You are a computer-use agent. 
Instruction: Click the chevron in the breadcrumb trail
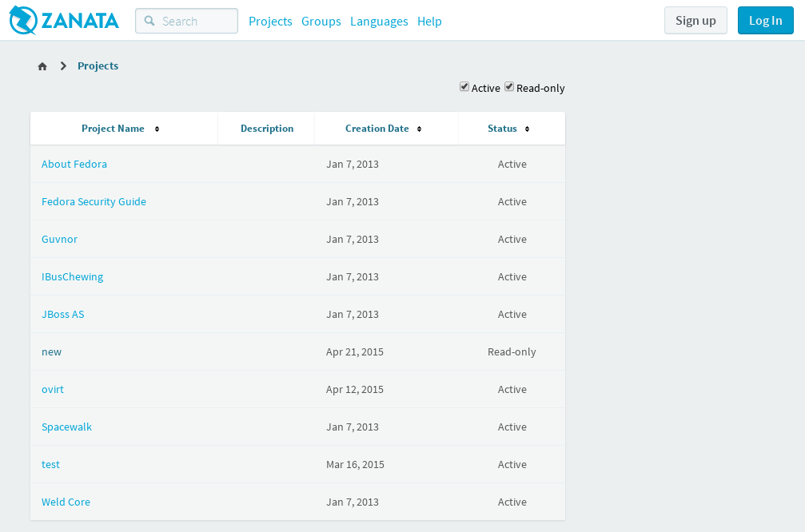click(x=62, y=66)
